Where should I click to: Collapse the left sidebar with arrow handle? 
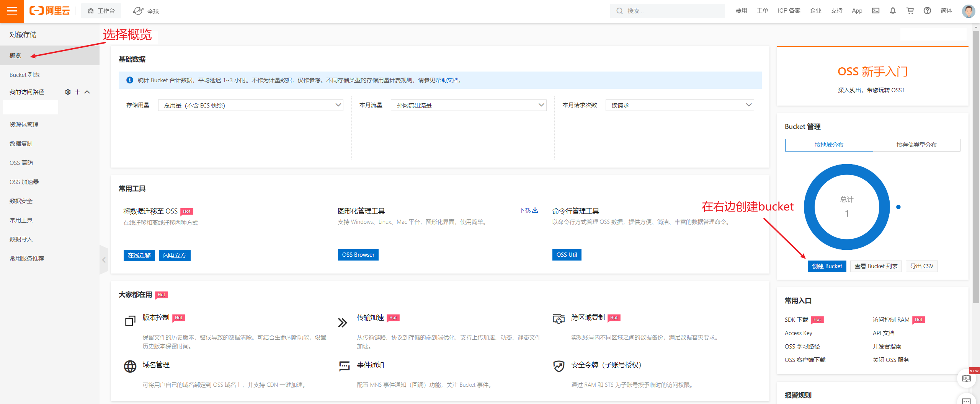click(x=104, y=260)
